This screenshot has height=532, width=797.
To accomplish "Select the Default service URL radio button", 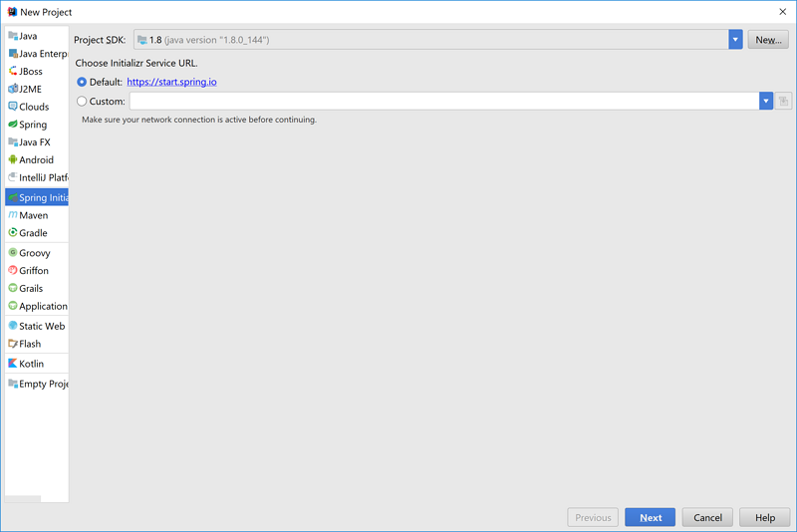I will [x=82, y=82].
